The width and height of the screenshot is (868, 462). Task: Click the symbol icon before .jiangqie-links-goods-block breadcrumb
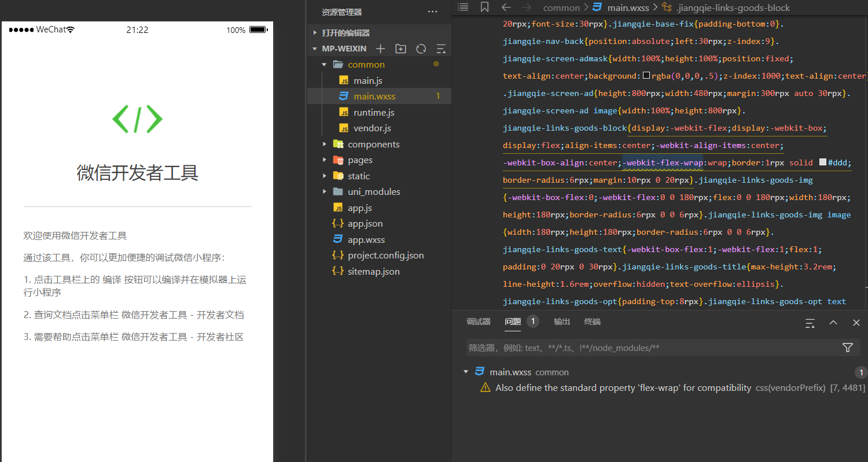[x=667, y=8]
